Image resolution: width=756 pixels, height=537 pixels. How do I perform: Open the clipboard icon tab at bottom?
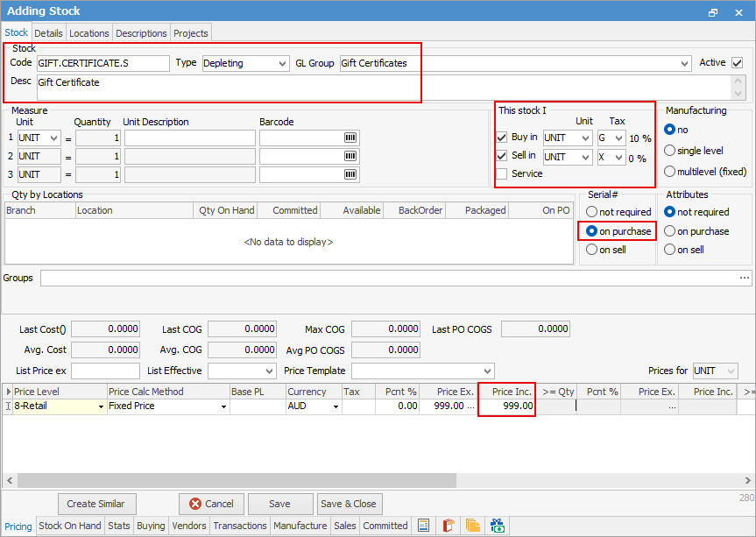449,526
